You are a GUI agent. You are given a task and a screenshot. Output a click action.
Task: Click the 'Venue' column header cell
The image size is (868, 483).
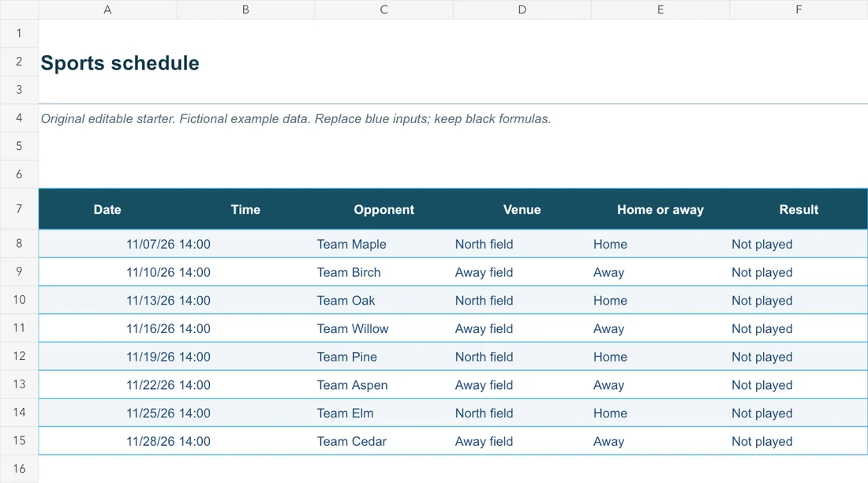click(522, 209)
